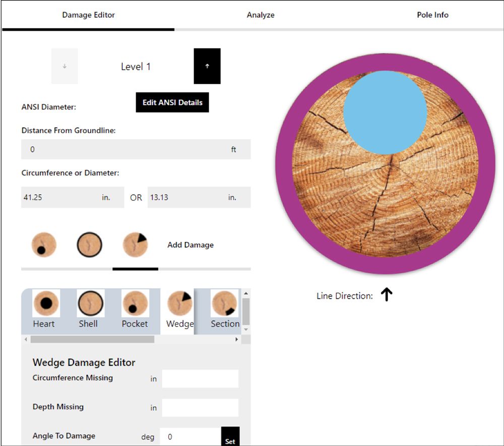This screenshot has height=446, width=504.
Task: Switch to the Analyze tab
Action: (261, 15)
